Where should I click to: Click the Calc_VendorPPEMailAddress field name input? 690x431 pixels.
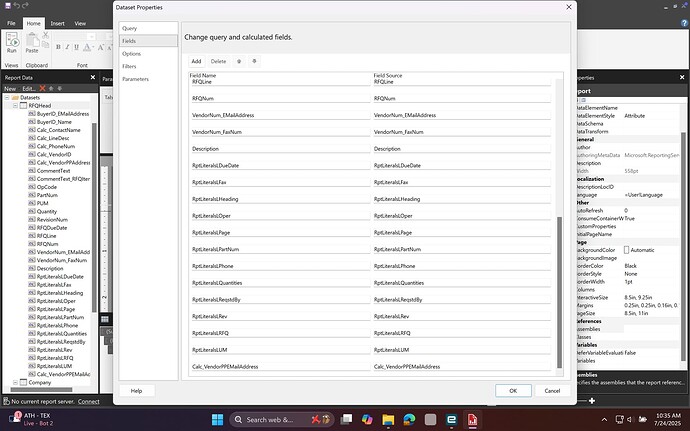[280, 366]
